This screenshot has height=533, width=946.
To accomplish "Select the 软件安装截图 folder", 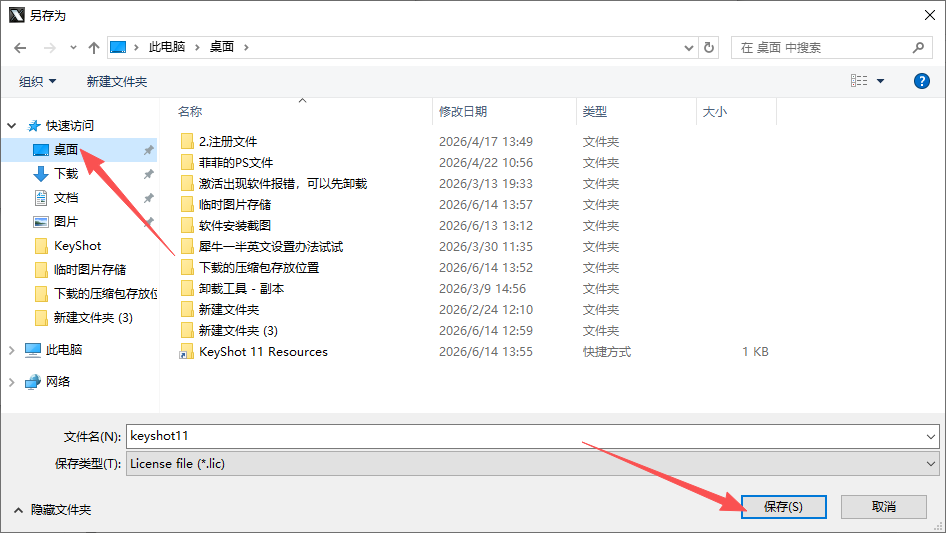I will 235,226.
